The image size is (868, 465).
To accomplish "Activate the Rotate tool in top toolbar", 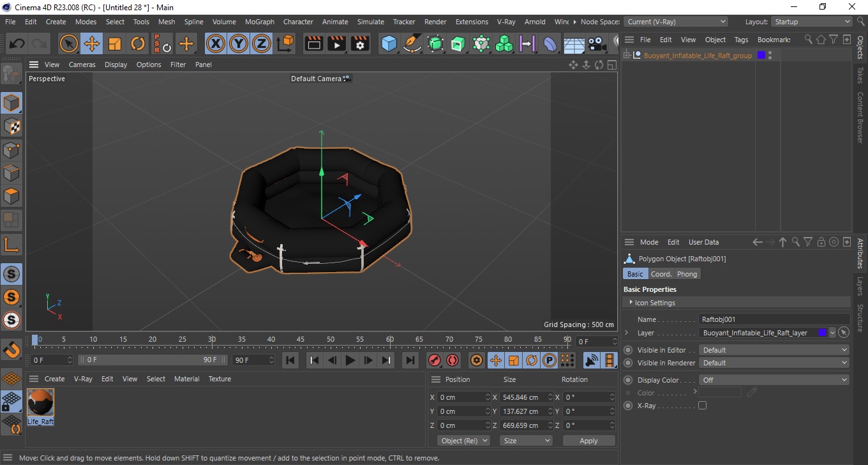I will pyautogui.click(x=138, y=43).
